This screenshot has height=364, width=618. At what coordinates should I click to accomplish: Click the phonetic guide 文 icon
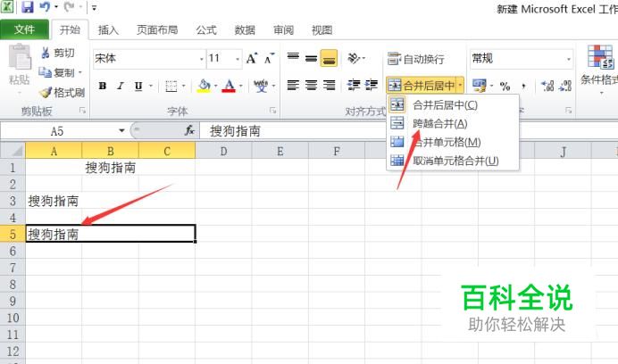click(x=261, y=86)
